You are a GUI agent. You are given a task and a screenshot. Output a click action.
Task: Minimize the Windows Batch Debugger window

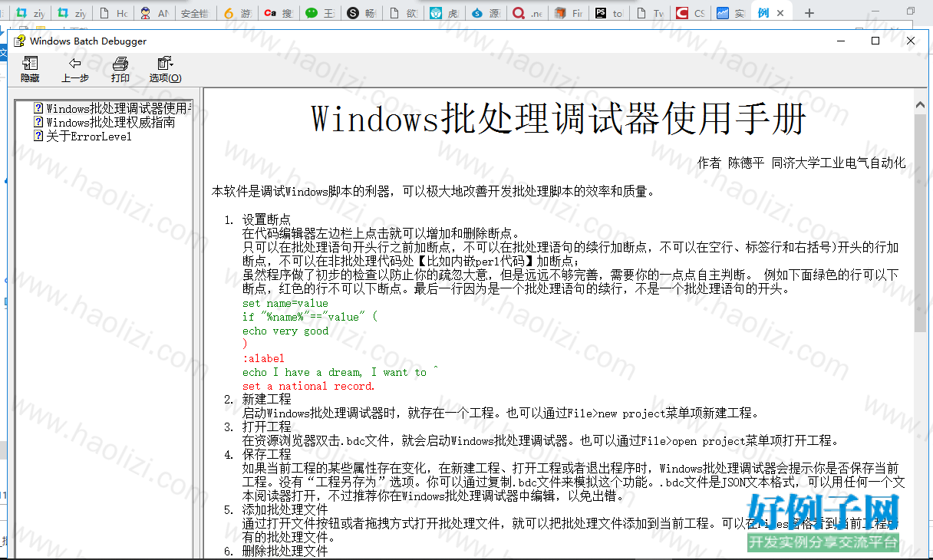point(840,41)
